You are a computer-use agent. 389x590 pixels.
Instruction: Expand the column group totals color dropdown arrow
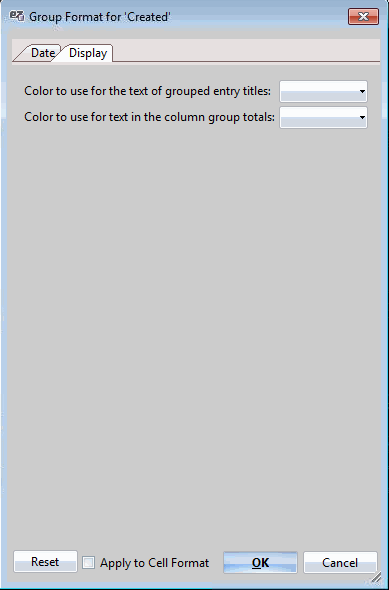click(362, 117)
